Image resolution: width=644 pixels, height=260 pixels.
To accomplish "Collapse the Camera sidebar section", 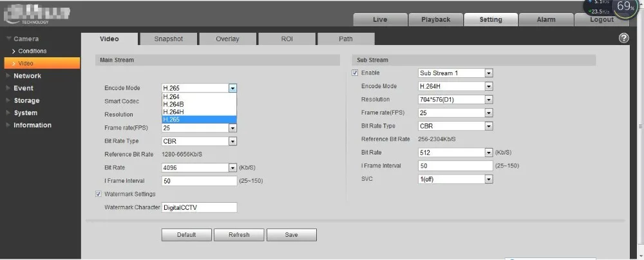I will coord(26,39).
